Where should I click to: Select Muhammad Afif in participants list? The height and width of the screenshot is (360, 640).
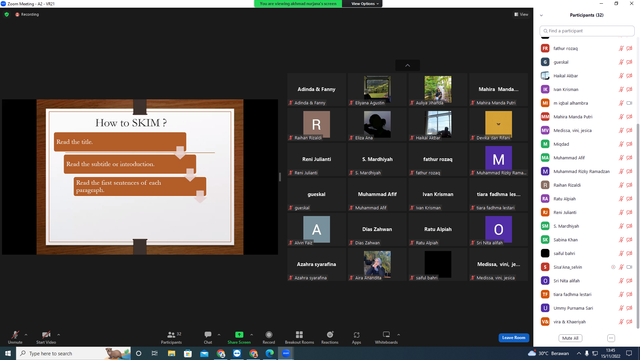click(586, 158)
